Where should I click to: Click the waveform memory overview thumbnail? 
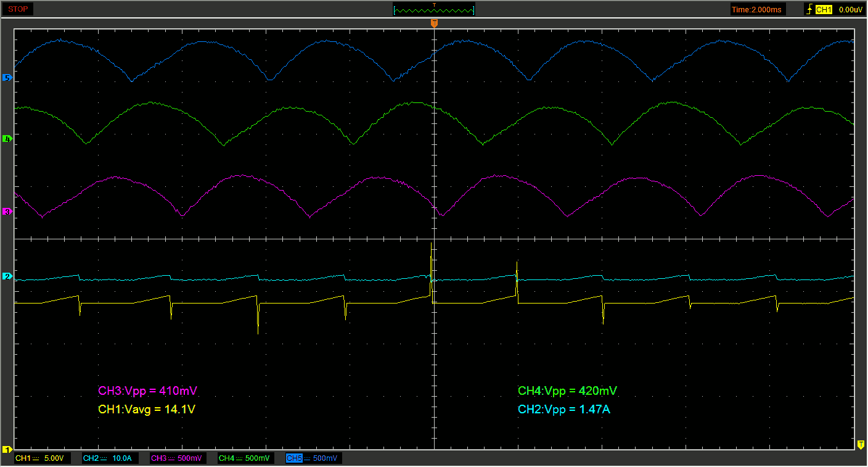point(434,9)
